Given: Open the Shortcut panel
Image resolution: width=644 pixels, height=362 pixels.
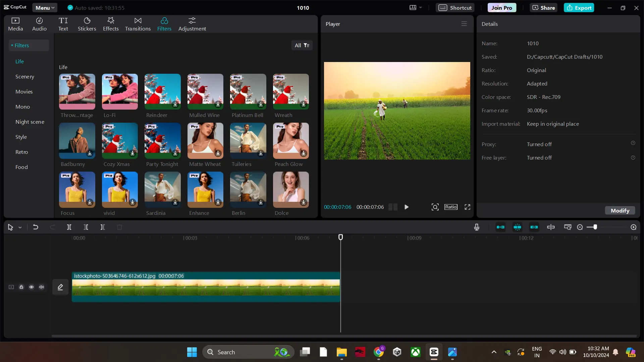Looking at the screenshot, I should pos(455,8).
